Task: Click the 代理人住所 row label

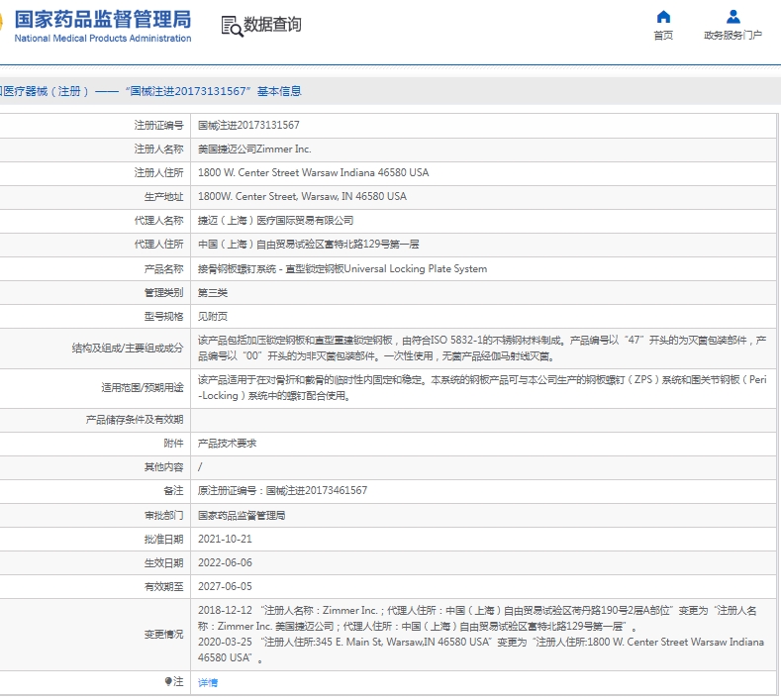Action: pyautogui.click(x=159, y=245)
